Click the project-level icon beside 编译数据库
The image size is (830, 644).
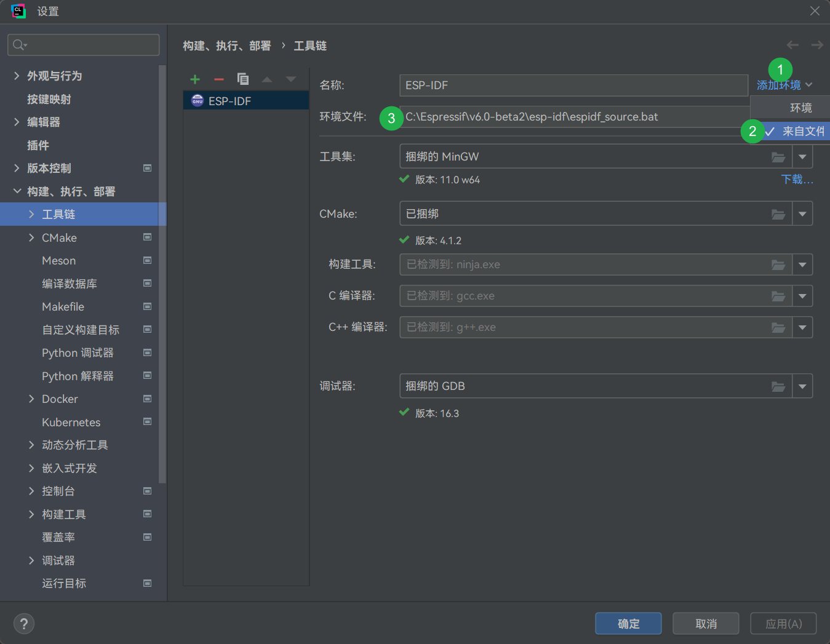point(148,284)
